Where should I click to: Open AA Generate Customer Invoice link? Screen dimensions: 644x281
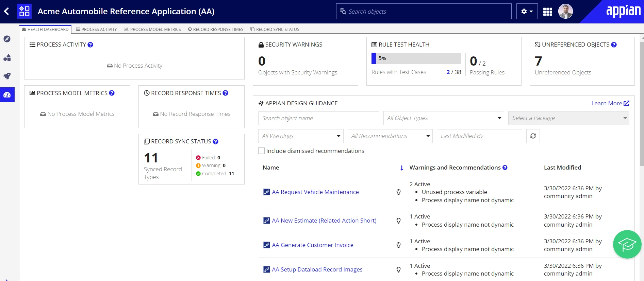coord(313,245)
